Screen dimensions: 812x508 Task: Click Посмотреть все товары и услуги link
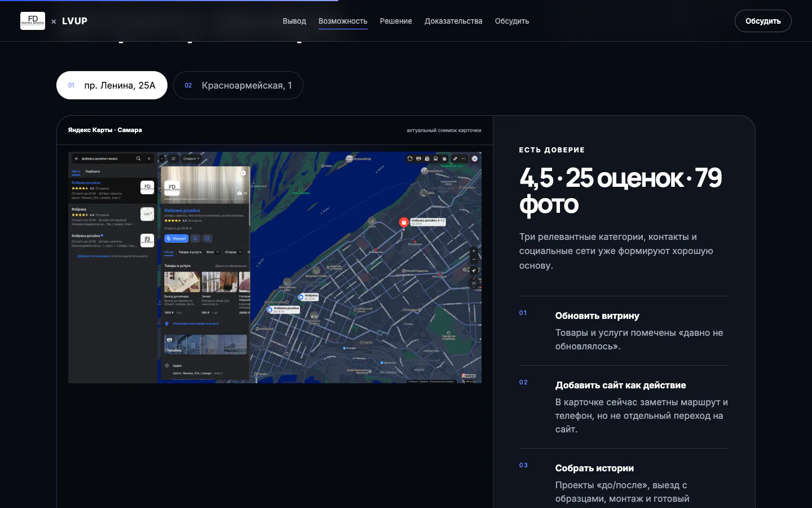tap(195, 323)
